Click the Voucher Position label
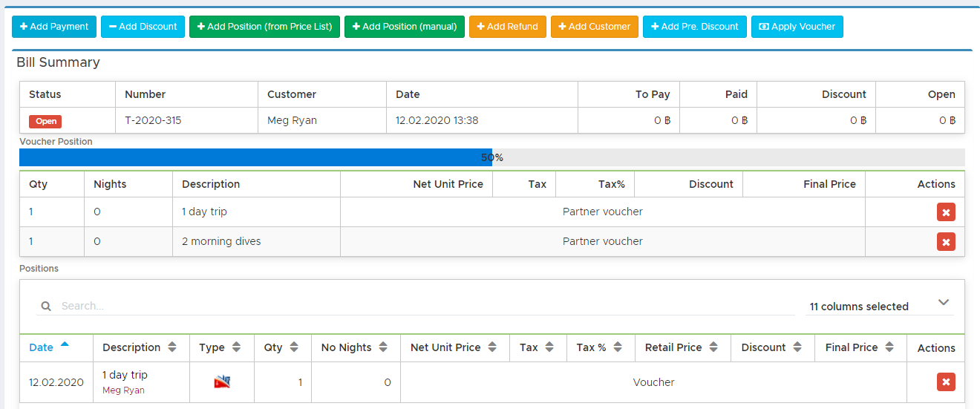The image size is (980, 409). point(56,141)
